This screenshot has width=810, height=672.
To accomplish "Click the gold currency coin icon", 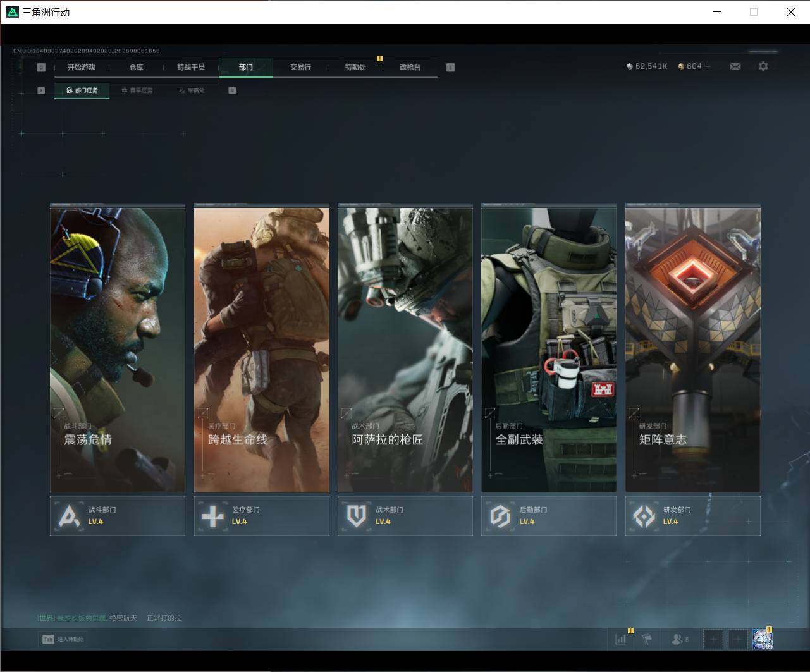I will [x=681, y=66].
